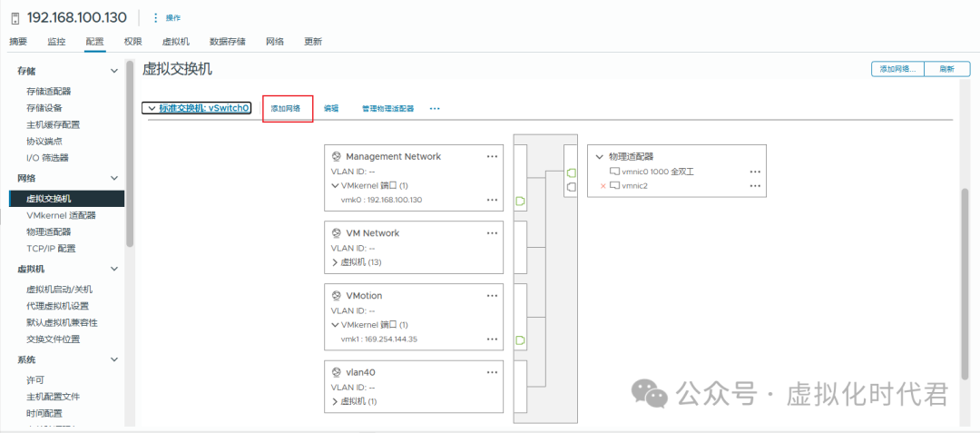Click the green vmk1 port connector icon
Image resolution: width=980 pixels, height=433 pixels.
click(519, 340)
